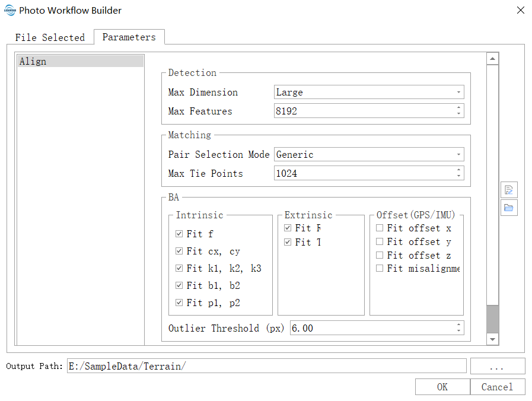The width and height of the screenshot is (532, 401).
Task: Click the Max Features spinner arrows
Action: [458, 111]
